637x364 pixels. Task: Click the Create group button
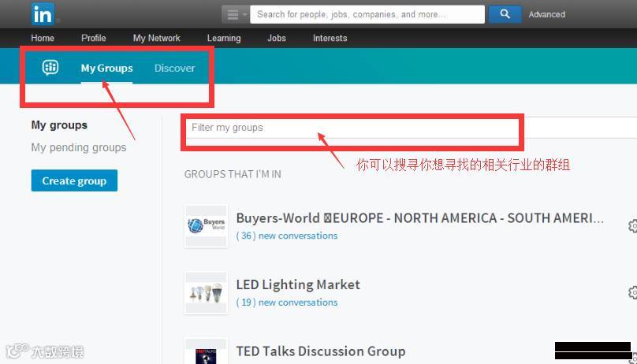74,180
